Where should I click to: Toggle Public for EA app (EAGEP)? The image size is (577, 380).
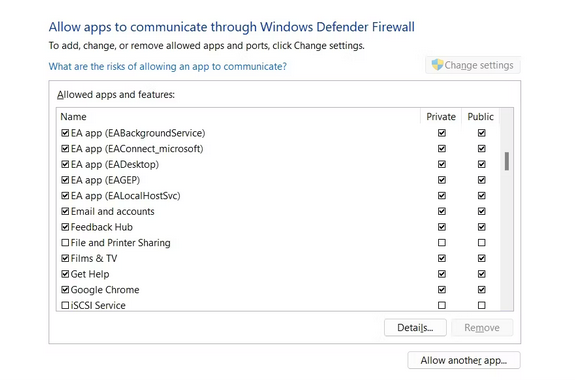[x=481, y=180]
